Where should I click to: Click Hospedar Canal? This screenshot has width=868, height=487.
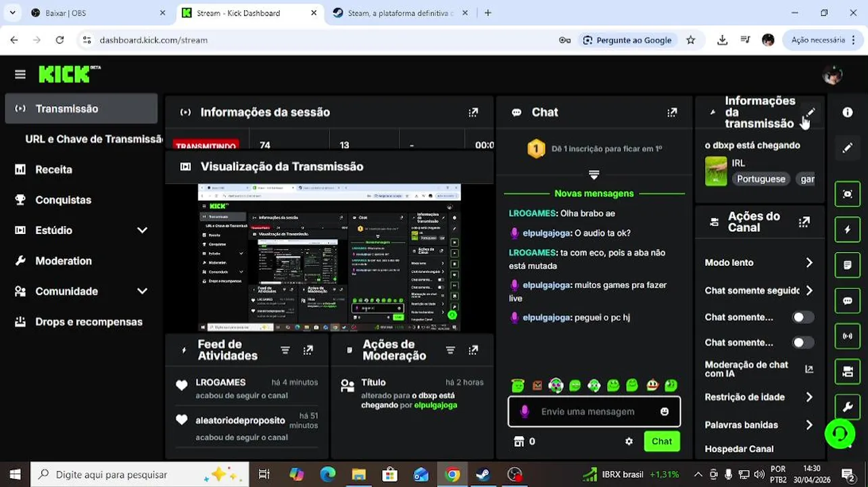click(x=739, y=448)
